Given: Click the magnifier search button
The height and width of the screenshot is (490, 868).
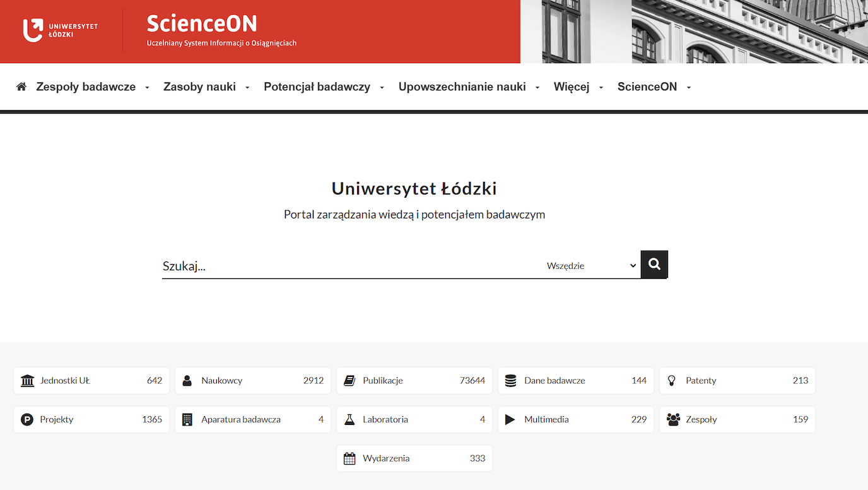Looking at the screenshot, I should tap(654, 264).
